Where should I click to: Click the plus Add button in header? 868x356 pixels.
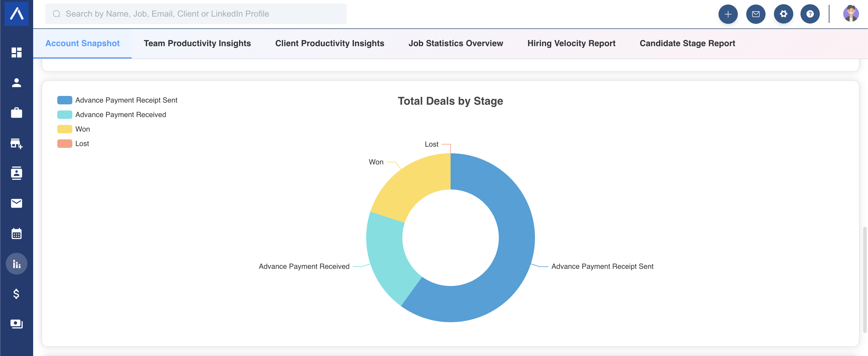[x=728, y=14]
